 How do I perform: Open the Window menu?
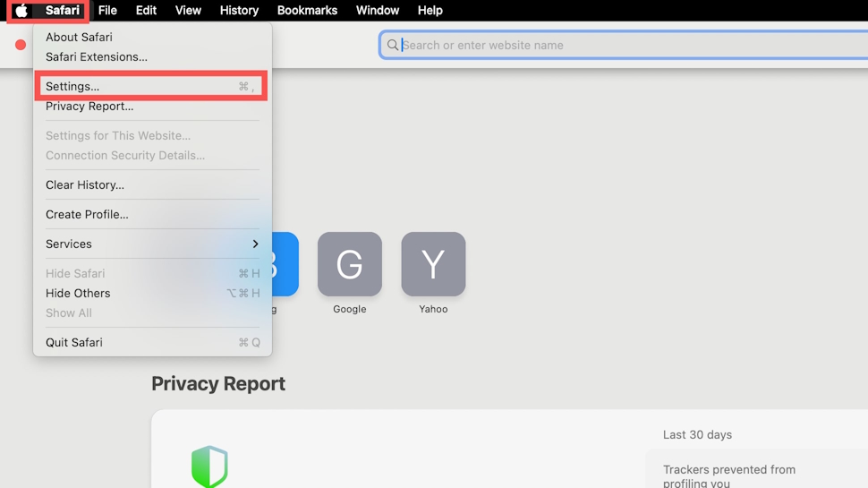[378, 11]
